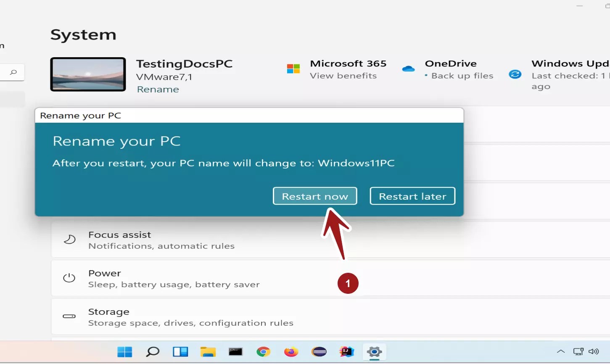Click the Storage drive icon
Image resolution: width=610 pixels, height=364 pixels.
click(x=69, y=317)
